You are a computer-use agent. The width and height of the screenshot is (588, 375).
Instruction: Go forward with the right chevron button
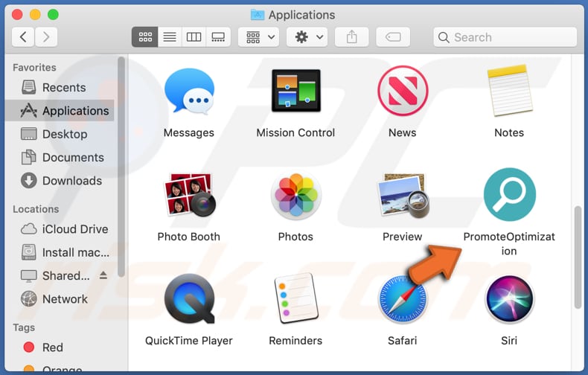(46, 37)
